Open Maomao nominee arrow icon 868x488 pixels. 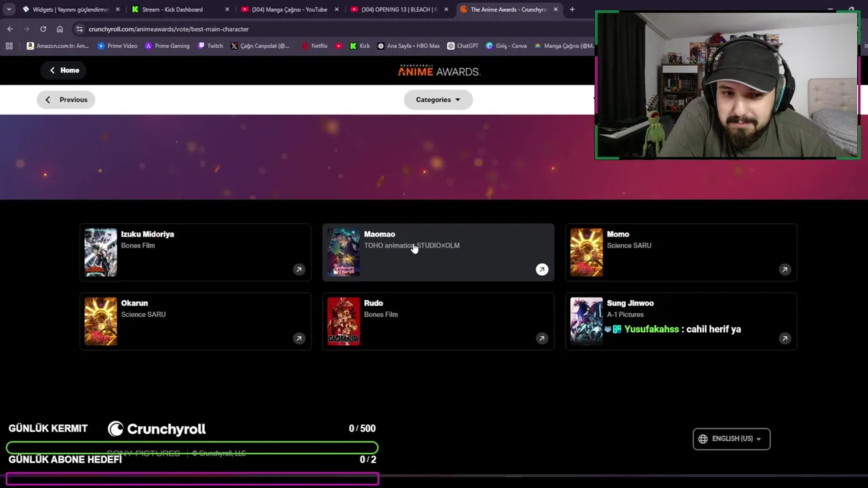pyautogui.click(x=542, y=270)
